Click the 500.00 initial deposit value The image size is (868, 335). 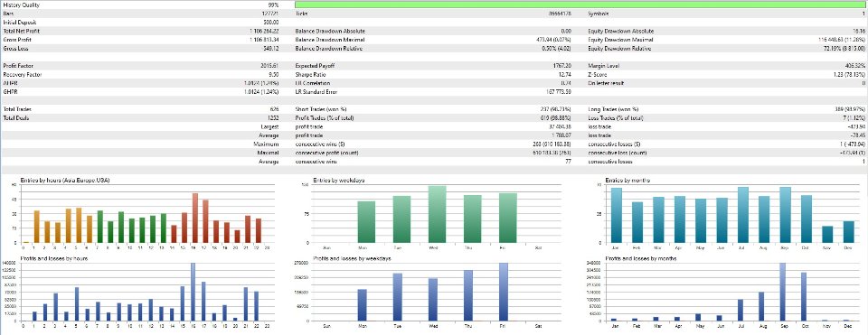click(x=270, y=22)
